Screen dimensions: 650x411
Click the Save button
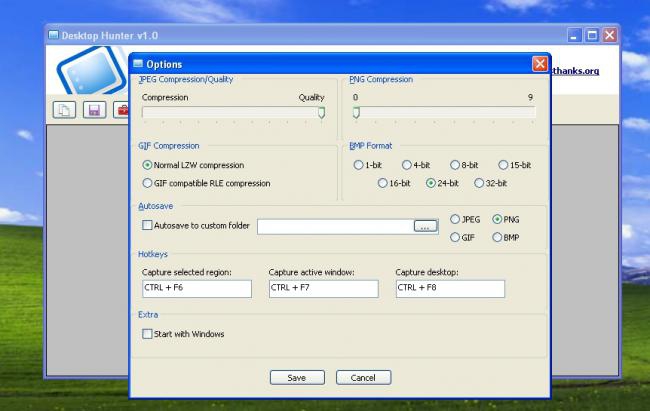(x=297, y=377)
